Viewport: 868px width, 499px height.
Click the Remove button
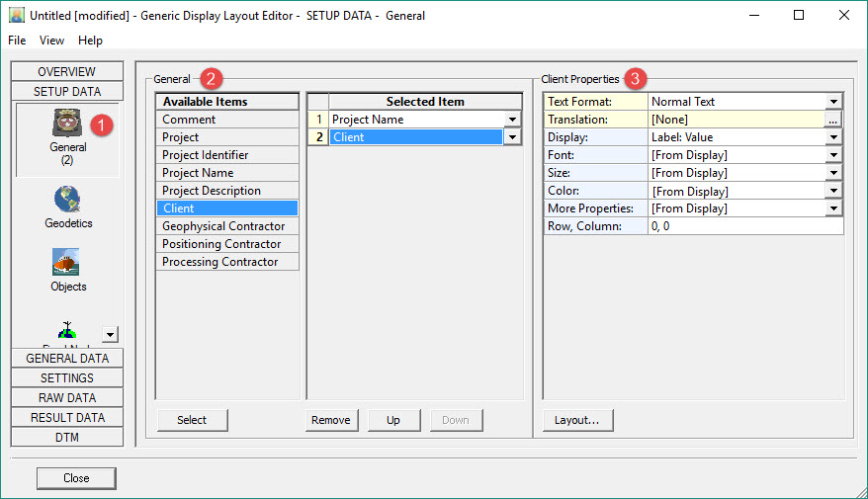coord(331,420)
